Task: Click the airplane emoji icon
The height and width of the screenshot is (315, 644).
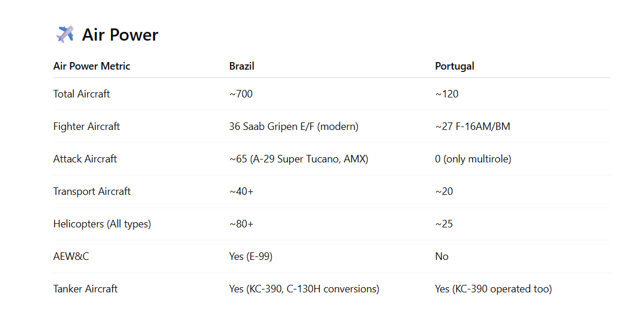Action: (65, 34)
